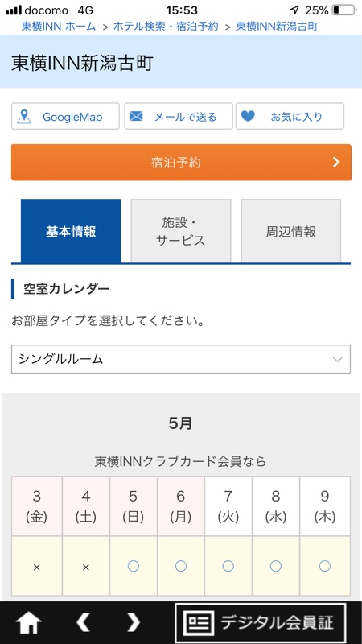This screenshot has width=362, height=644.
Task: Click the unavailable × cell for May 3
Action: [36, 567]
